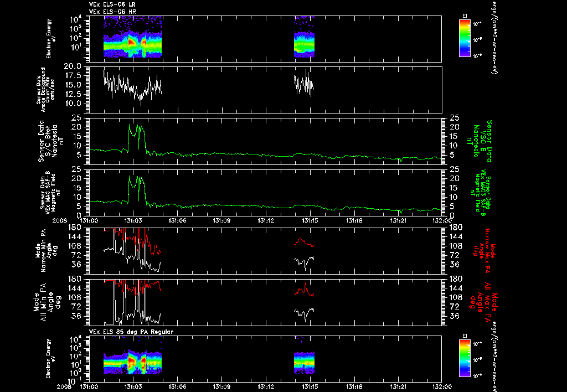
Task: Click the green 'VSO B Nanotesla' axis label
Action: tap(480, 141)
